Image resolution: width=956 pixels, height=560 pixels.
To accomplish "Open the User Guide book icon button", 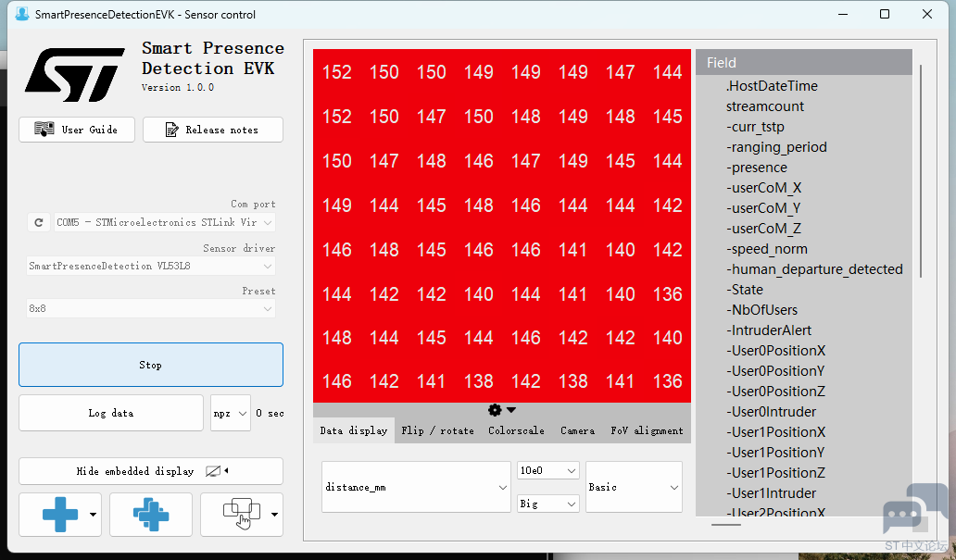I will pos(76,130).
